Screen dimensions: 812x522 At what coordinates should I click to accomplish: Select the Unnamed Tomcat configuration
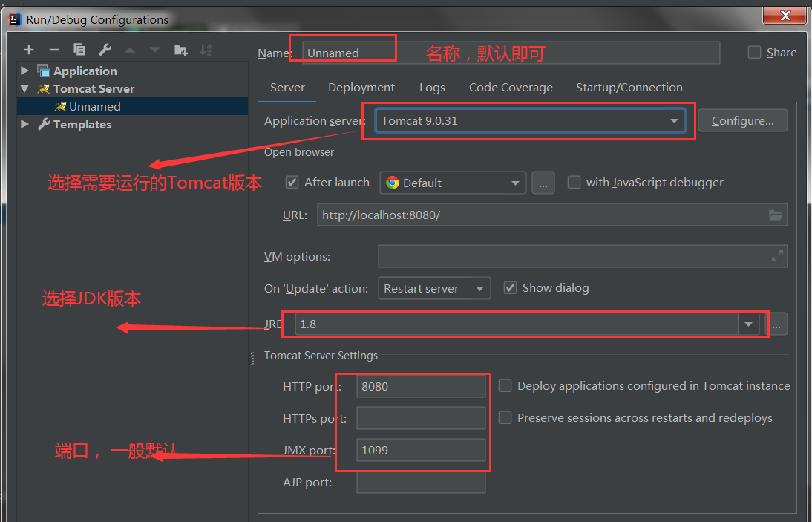(x=133, y=106)
